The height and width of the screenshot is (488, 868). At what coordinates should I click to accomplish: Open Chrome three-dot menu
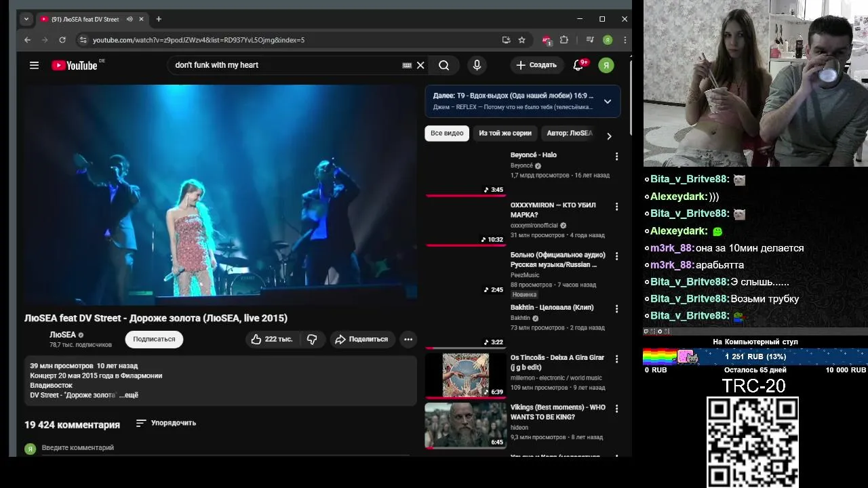click(625, 40)
